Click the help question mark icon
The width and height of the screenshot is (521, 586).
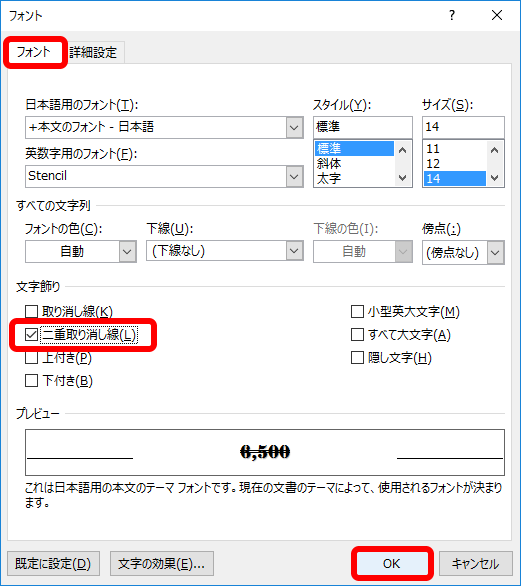tap(452, 15)
